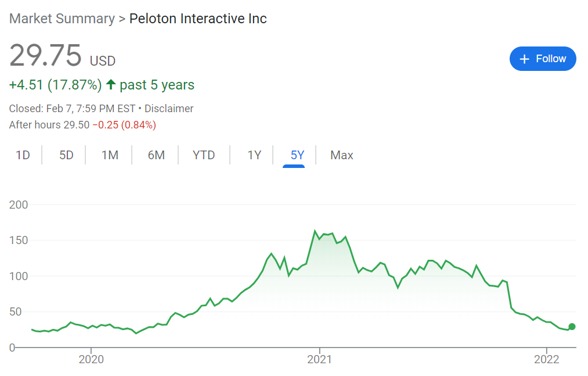Click the Peloton Interactive Inc title
Viewport: 588px width, 376px height.
tap(198, 19)
